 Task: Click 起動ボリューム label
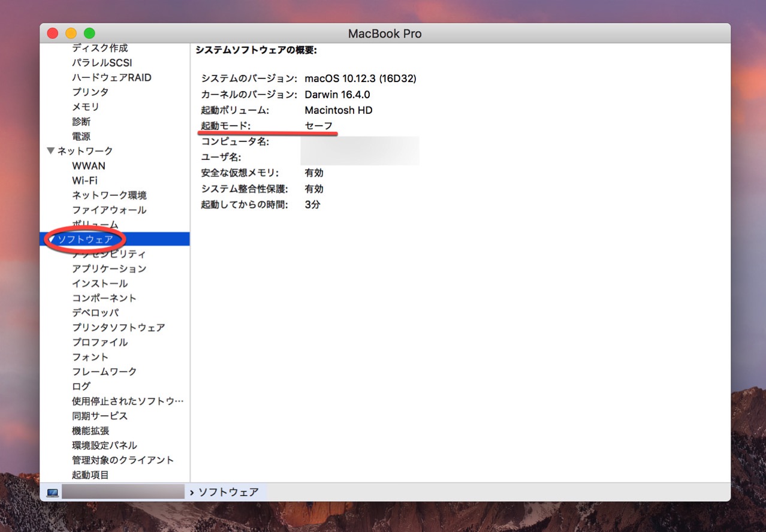point(235,110)
